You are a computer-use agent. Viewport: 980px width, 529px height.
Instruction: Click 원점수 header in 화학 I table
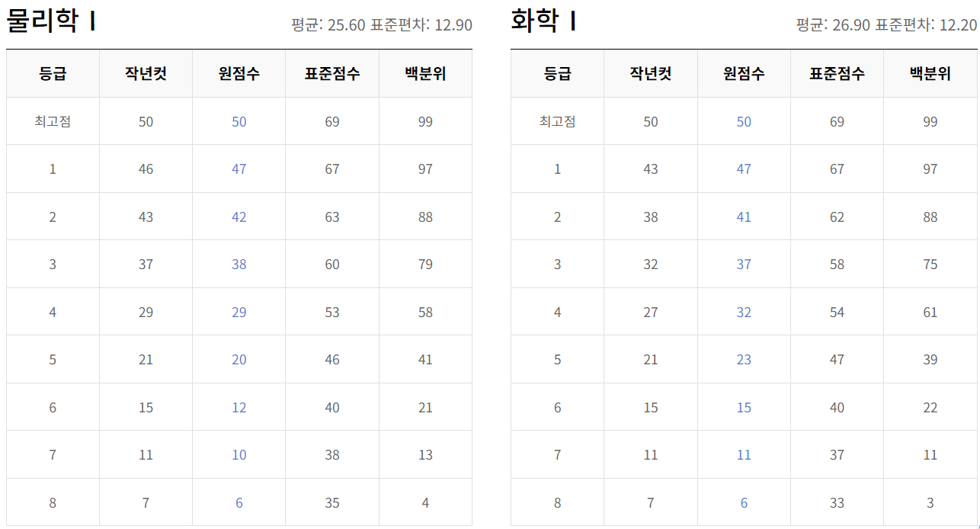pyautogui.click(x=744, y=74)
